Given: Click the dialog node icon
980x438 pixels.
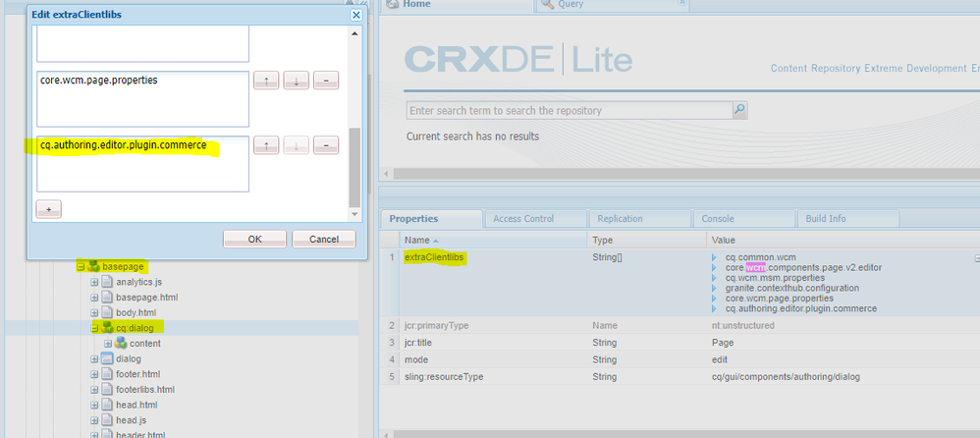Looking at the screenshot, I should point(107,358).
